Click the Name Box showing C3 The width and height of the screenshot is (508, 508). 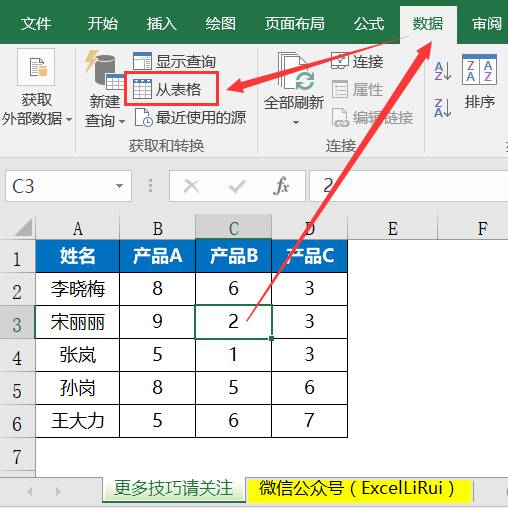click(x=68, y=186)
